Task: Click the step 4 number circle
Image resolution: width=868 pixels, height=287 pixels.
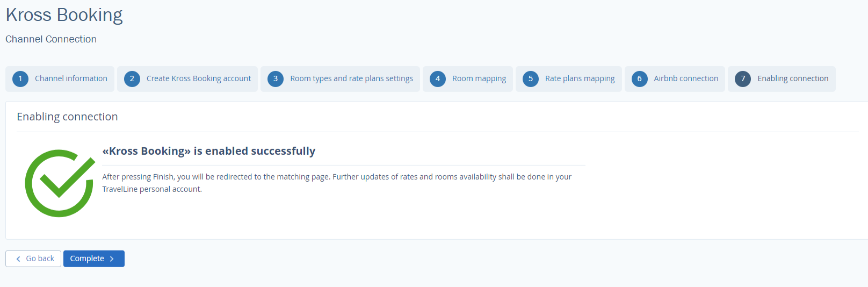Action: (438, 79)
